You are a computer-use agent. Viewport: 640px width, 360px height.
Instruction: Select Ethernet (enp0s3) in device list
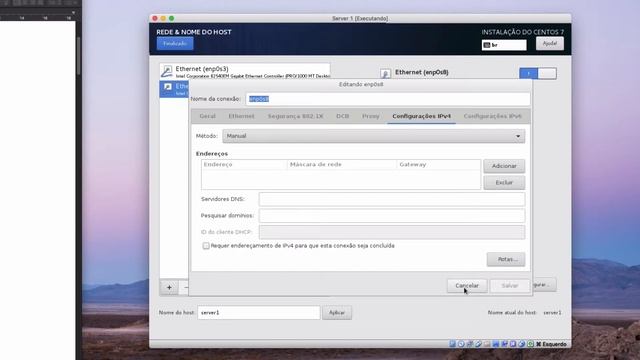click(245, 71)
